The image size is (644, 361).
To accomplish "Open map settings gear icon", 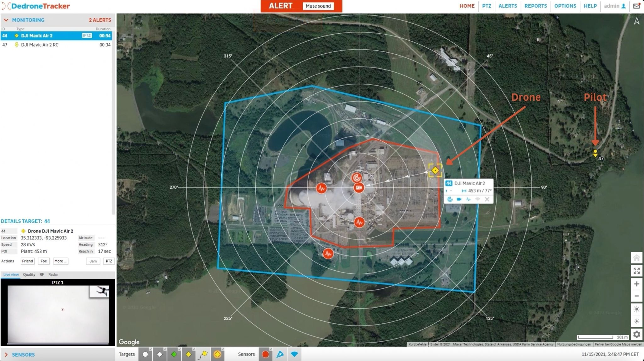I will pyautogui.click(x=636, y=334).
